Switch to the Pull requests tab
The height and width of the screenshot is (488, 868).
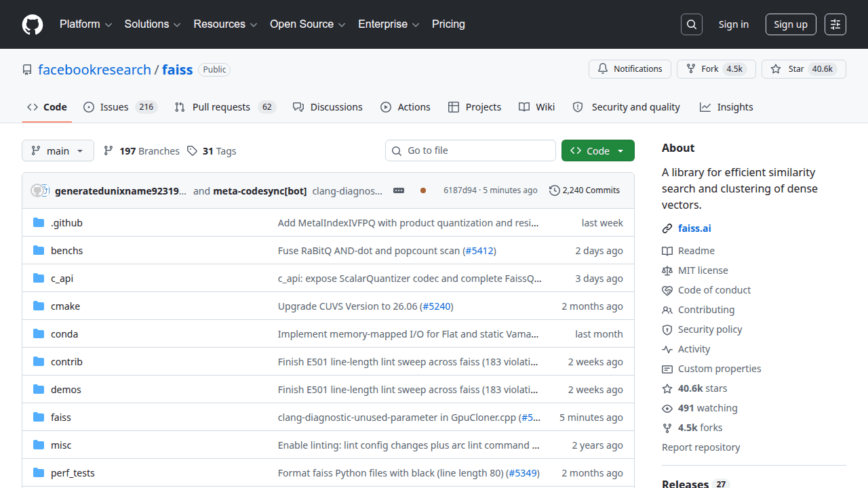[225, 107]
